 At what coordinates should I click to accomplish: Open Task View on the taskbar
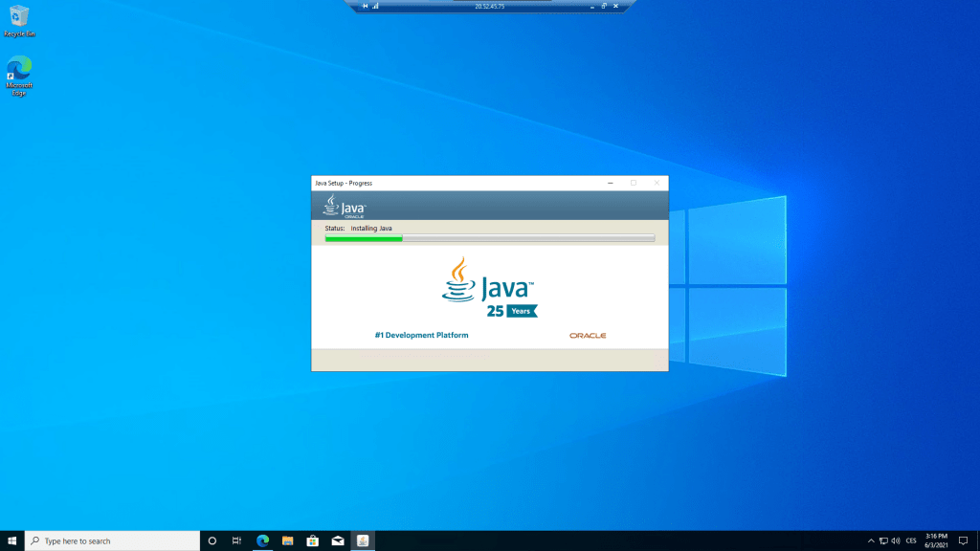(237, 540)
